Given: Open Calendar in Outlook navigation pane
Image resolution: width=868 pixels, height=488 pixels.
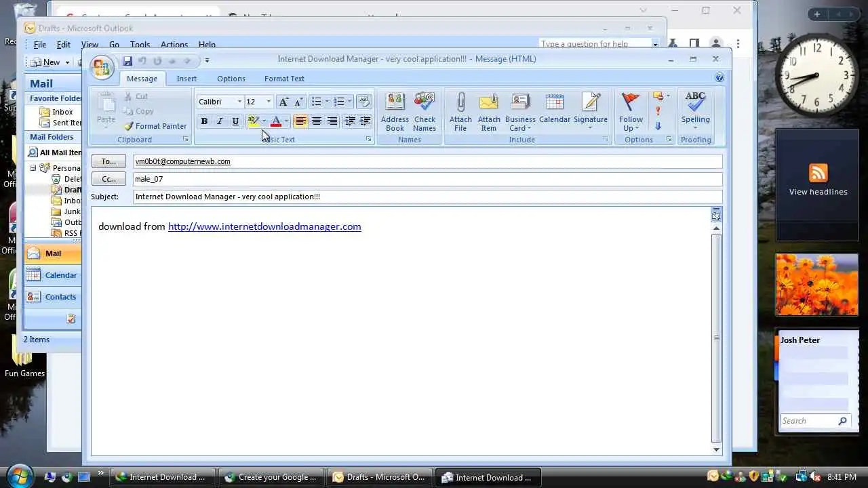Looking at the screenshot, I should (53, 275).
